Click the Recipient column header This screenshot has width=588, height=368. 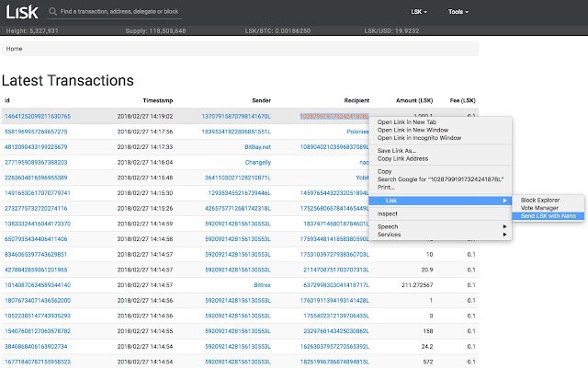click(356, 100)
